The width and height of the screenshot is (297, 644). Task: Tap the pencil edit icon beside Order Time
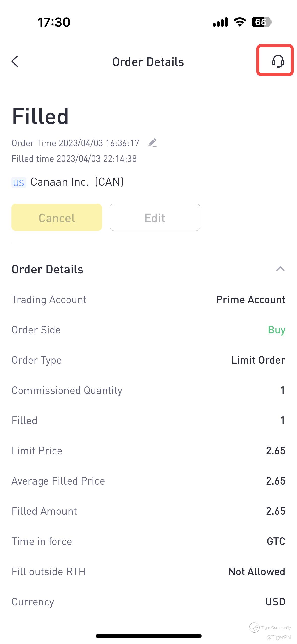(x=152, y=143)
